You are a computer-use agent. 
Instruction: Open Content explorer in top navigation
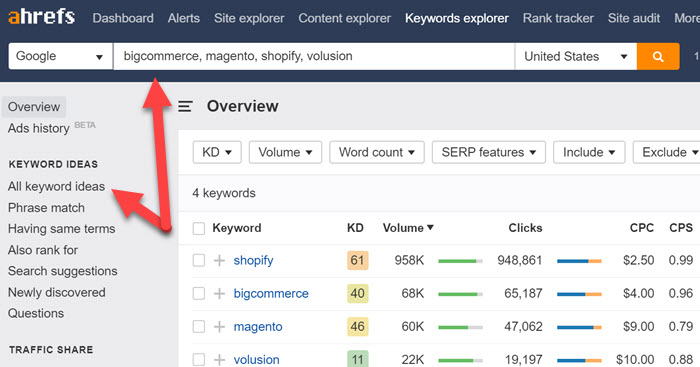pos(344,18)
